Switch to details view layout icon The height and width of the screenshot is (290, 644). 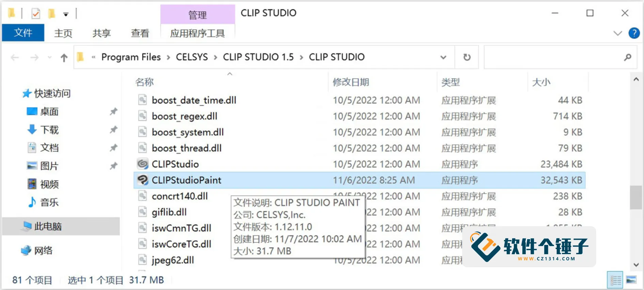(x=615, y=280)
